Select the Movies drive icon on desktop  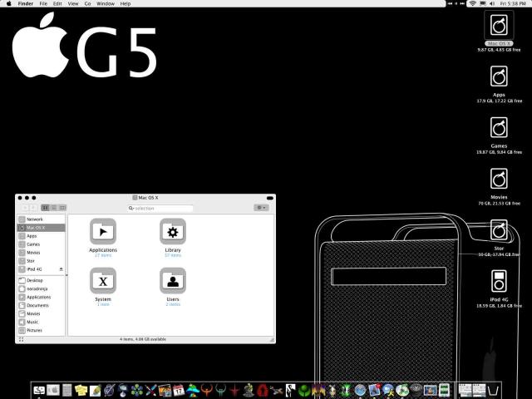coord(499,179)
